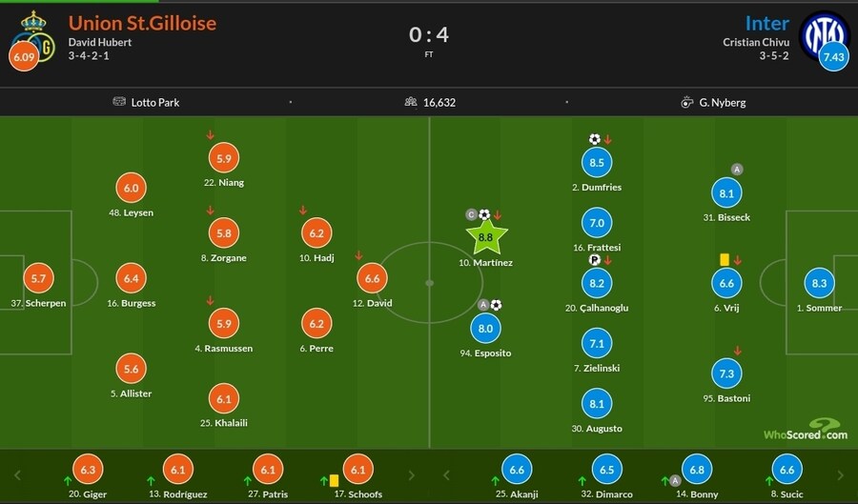Open the Inter team name link
This screenshot has width=858, height=504.
coord(766,23)
